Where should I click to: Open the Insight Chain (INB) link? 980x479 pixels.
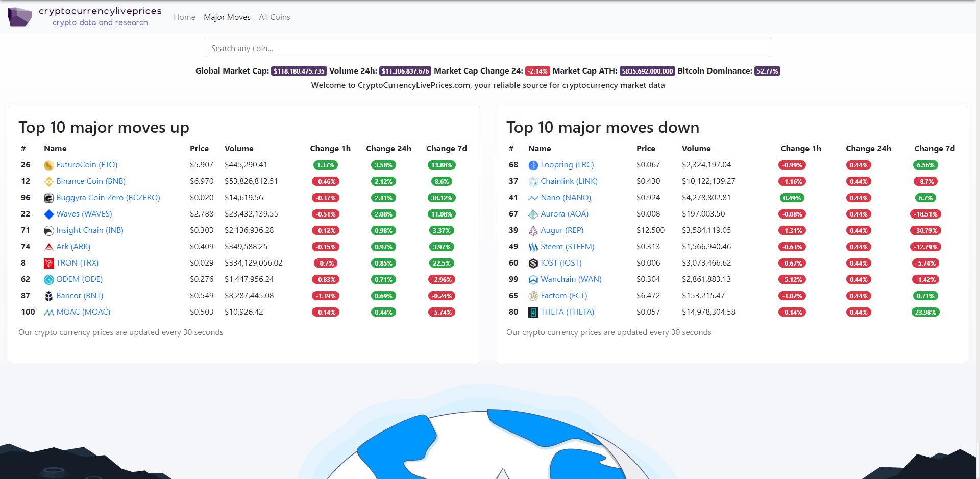click(90, 230)
